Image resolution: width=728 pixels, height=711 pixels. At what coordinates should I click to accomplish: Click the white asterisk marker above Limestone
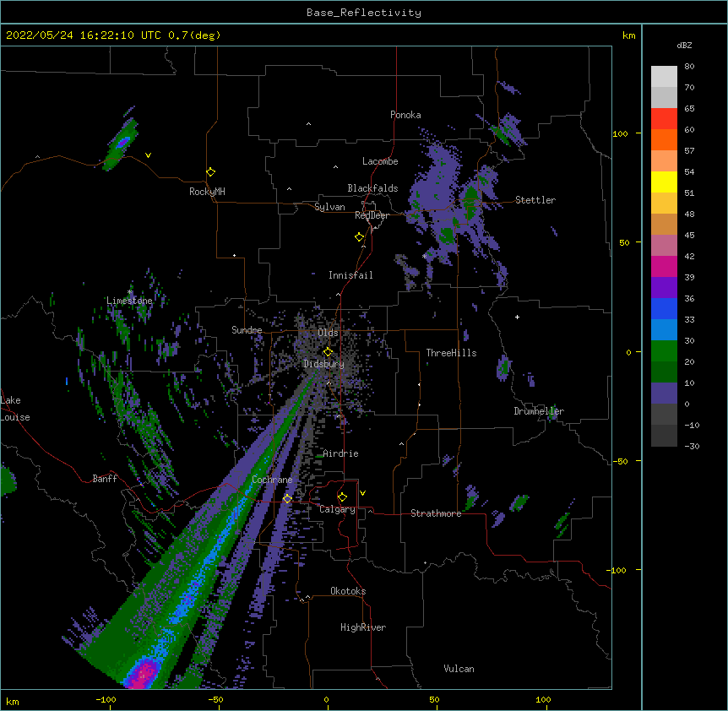129,292
